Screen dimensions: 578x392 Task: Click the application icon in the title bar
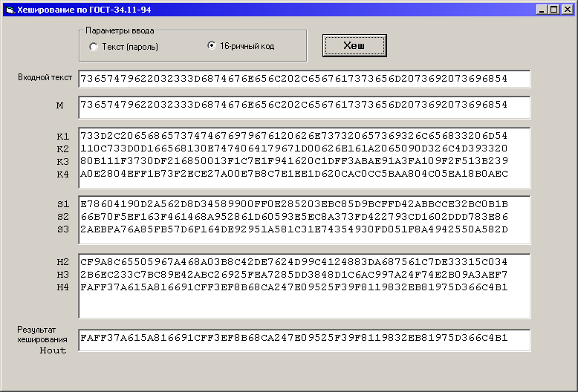pos(9,9)
